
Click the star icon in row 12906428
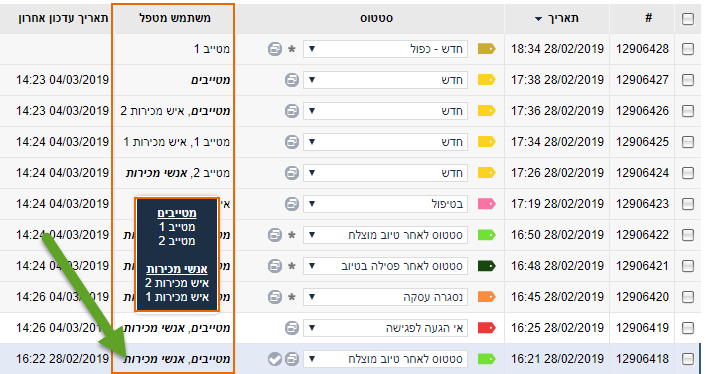tap(292, 49)
